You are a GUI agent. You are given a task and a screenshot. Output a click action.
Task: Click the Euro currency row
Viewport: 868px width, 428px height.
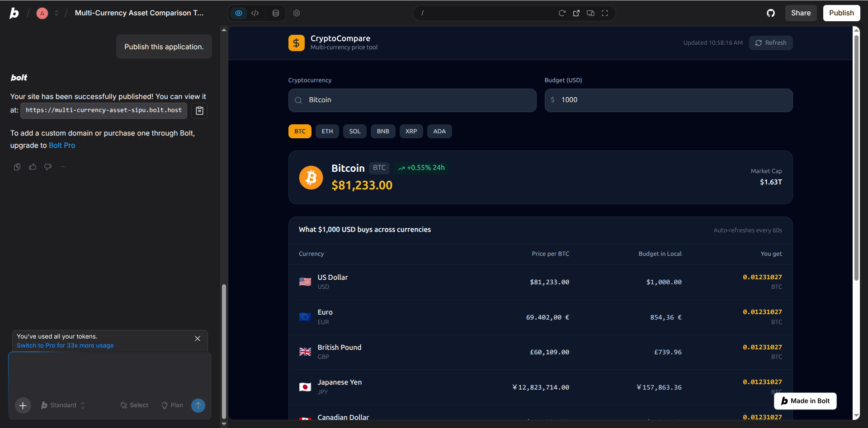tap(541, 317)
